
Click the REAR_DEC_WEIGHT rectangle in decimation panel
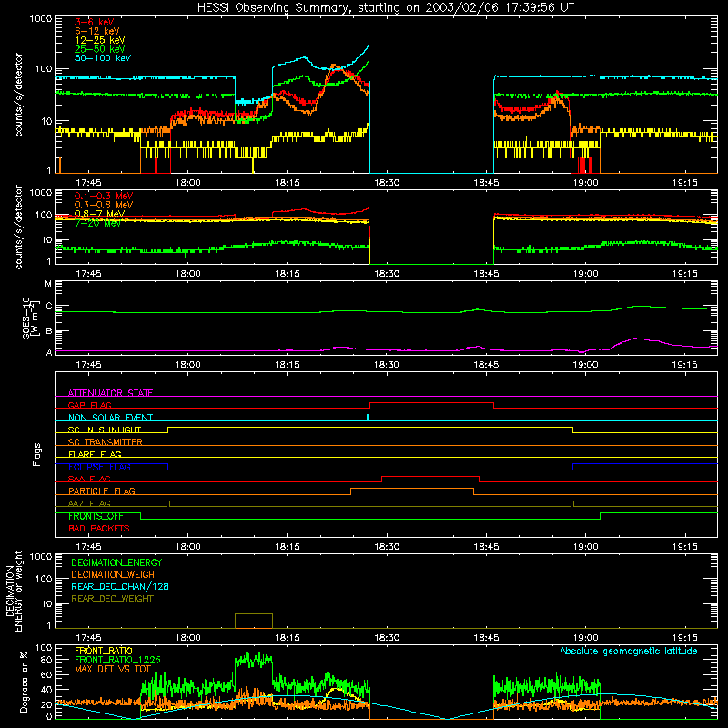tap(254, 621)
